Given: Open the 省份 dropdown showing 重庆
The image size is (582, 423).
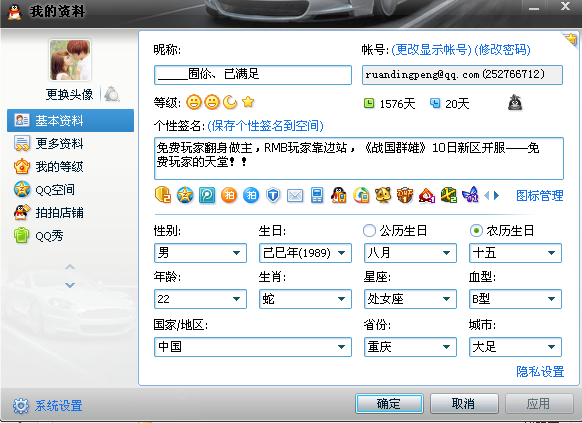Looking at the screenshot, I should pos(411,347).
